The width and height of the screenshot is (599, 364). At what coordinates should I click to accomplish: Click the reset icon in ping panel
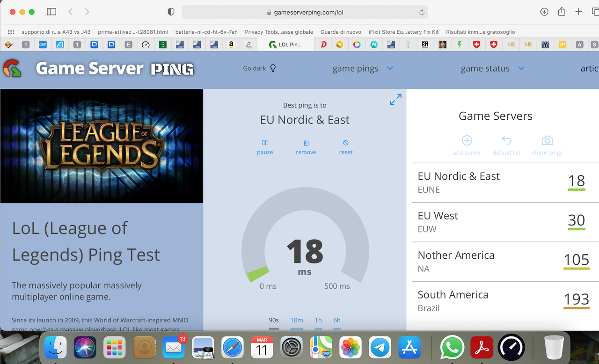click(x=346, y=143)
